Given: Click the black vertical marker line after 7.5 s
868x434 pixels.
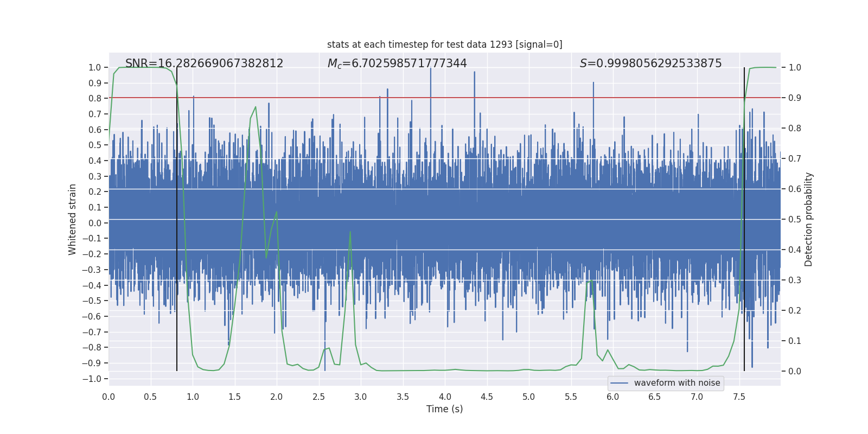Looking at the screenshot, I should pos(744,219).
